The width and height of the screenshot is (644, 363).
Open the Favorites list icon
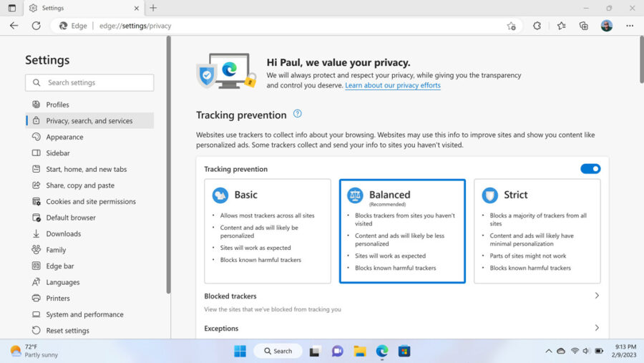[561, 26]
